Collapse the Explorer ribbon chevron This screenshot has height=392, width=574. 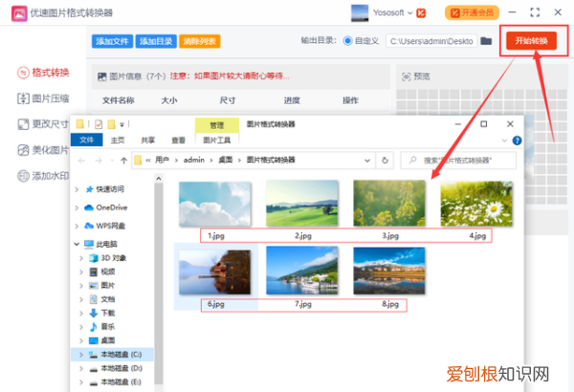click(x=504, y=141)
